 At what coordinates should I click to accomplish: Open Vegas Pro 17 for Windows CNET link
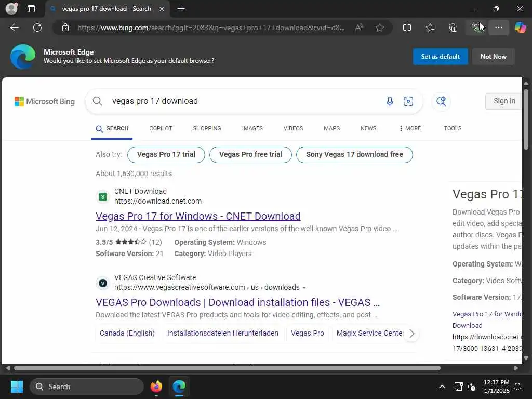click(198, 216)
